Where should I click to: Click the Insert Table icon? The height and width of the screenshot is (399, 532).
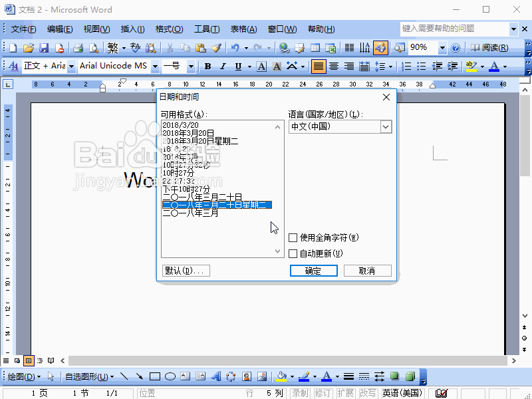point(316,47)
